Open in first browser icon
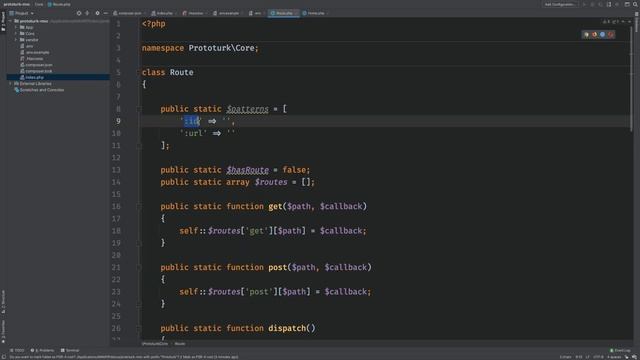Screen dimensions: 640x360 (587, 35)
